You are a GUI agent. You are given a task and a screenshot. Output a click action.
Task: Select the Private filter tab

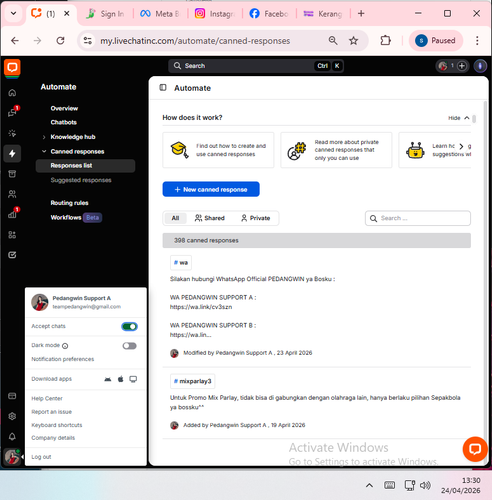click(x=255, y=218)
